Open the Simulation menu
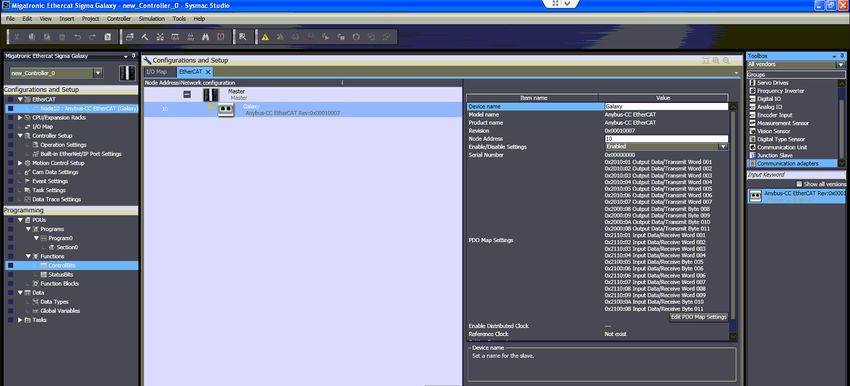This screenshot has width=850, height=386. click(x=152, y=18)
